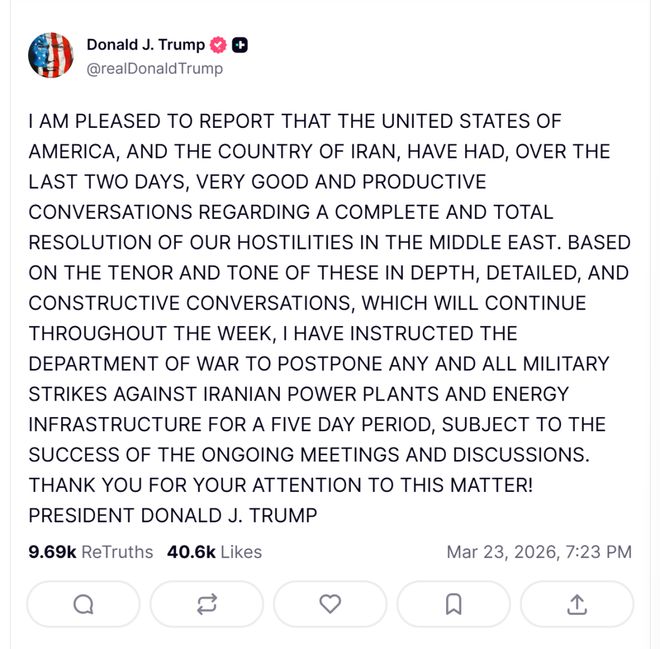Like the post with the heart icon

(330, 604)
